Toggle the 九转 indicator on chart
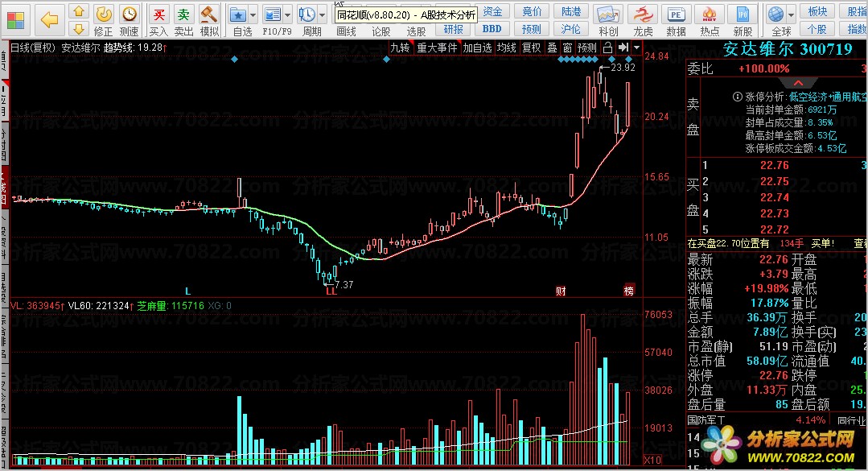The width and height of the screenshot is (868, 471). 401,48
